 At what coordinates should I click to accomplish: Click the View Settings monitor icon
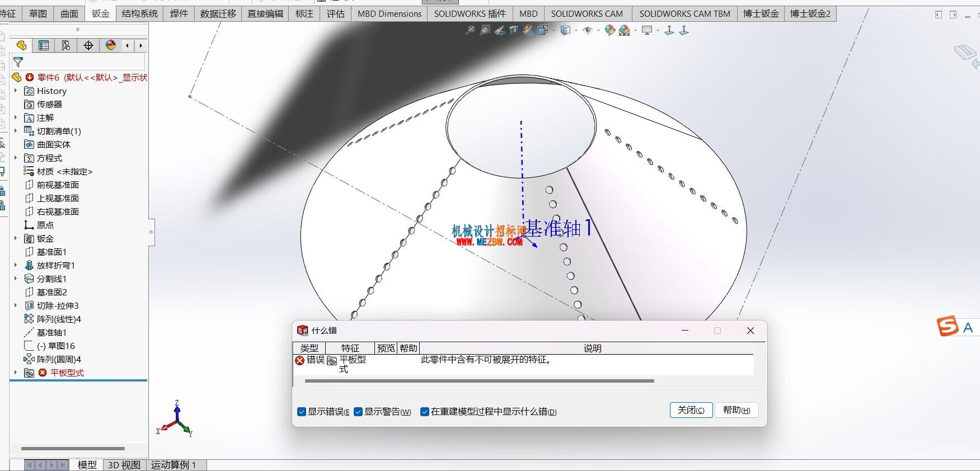click(x=647, y=30)
